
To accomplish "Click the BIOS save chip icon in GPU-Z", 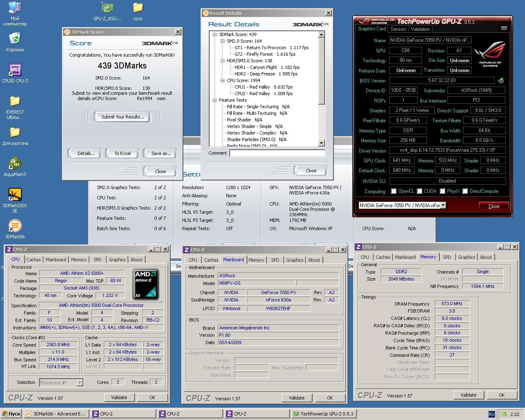I will coord(500,80).
